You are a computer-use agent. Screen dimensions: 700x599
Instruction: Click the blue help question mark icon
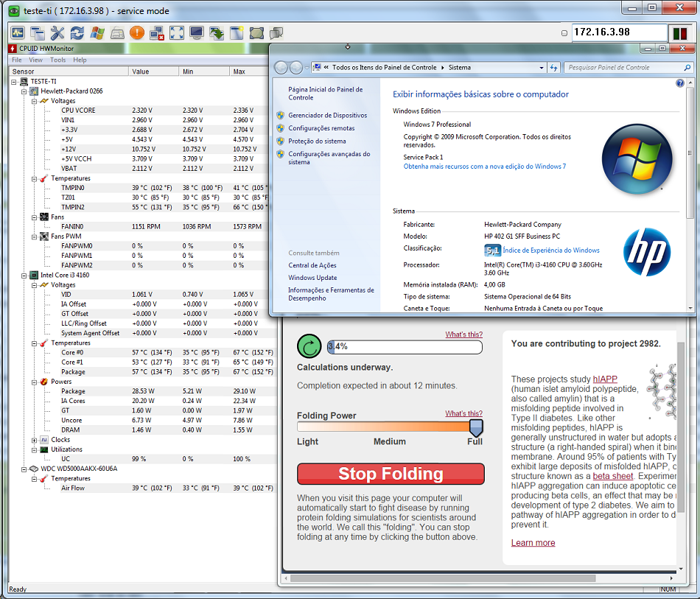[x=679, y=83]
